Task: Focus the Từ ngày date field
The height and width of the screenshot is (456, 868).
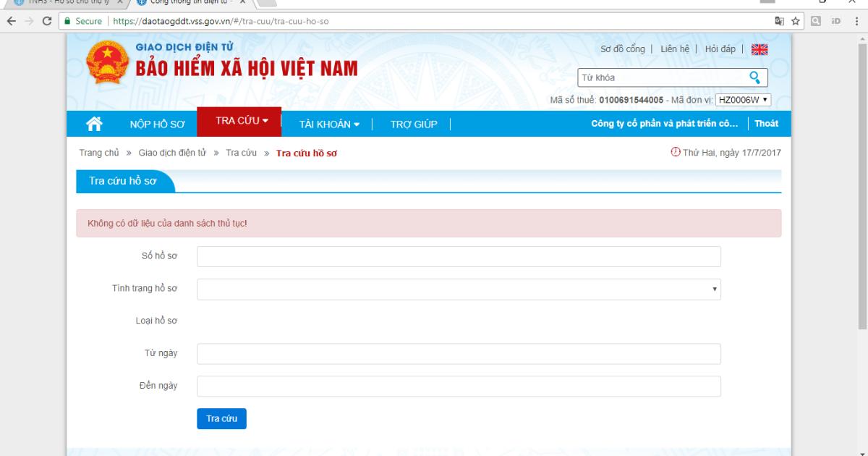Action: click(x=459, y=354)
